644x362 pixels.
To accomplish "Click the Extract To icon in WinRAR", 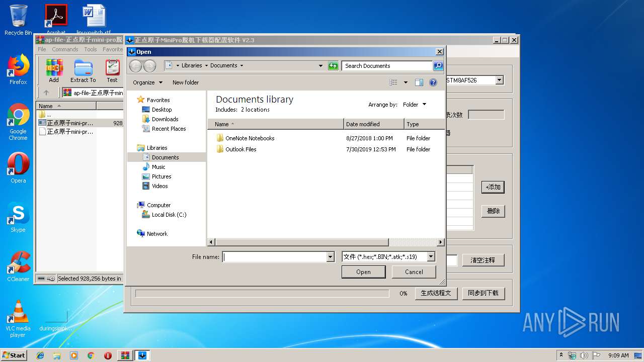I will (x=83, y=71).
